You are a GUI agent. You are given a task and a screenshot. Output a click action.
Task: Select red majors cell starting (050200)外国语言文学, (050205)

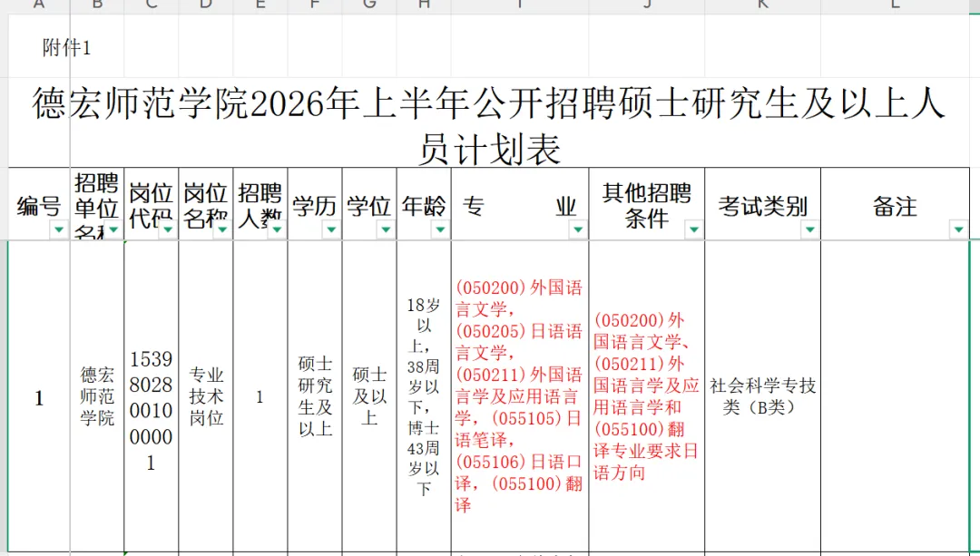(x=519, y=396)
